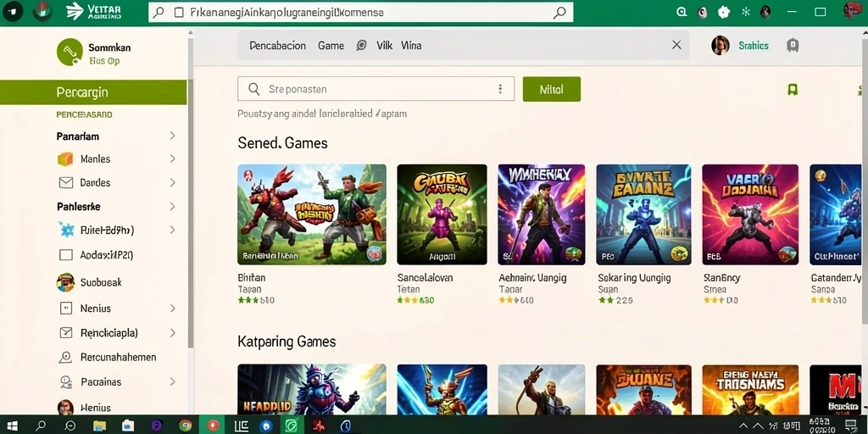Click the icon beside Renclaciapla
Viewport: 868px width, 434px height.
[x=65, y=332]
